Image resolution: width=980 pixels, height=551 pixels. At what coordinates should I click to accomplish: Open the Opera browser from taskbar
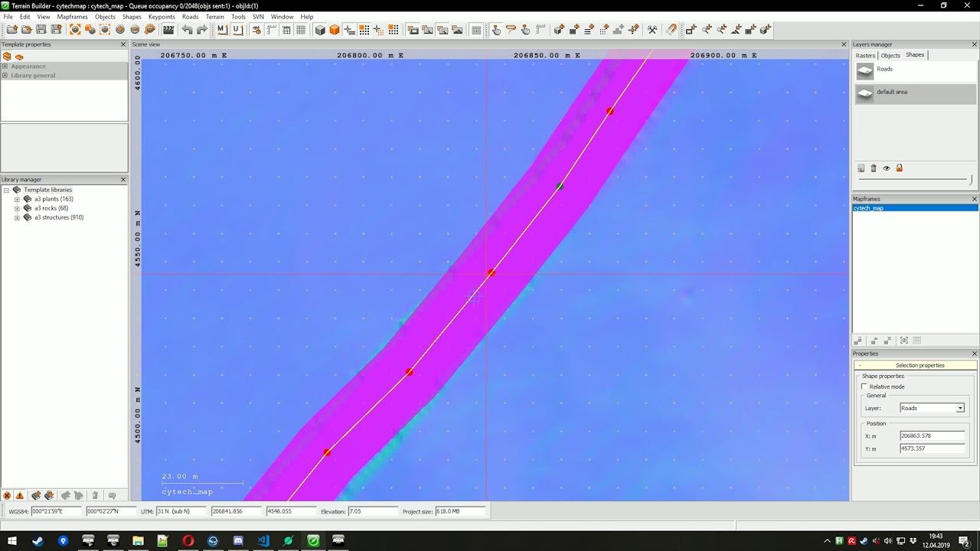[x=188, y=540]
